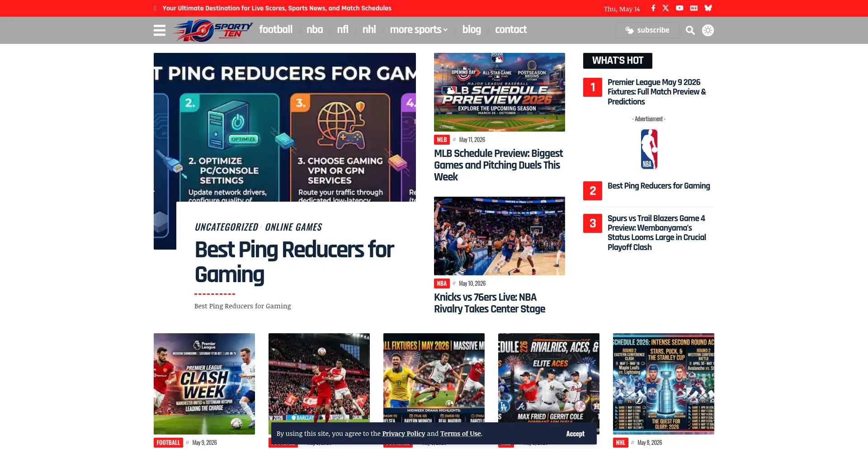This screenshot has height=449, width=868.
Task: Open Spurs vs Trail Blazers Game 4 Preview link
Action: point(656,233)
